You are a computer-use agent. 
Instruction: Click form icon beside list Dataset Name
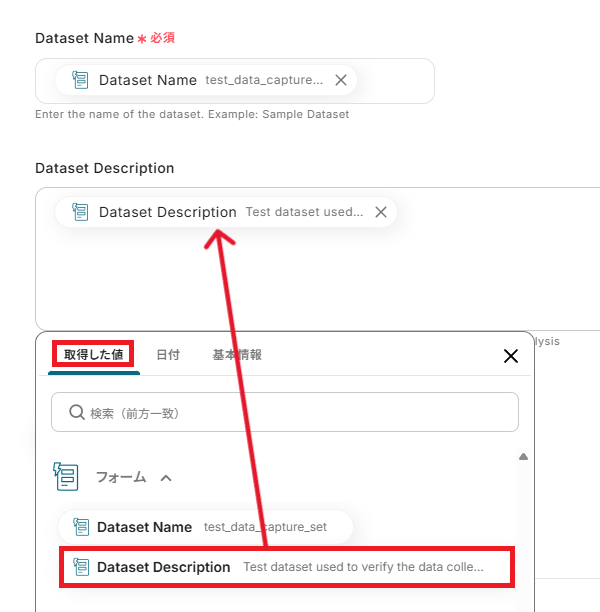click(81, 527)
